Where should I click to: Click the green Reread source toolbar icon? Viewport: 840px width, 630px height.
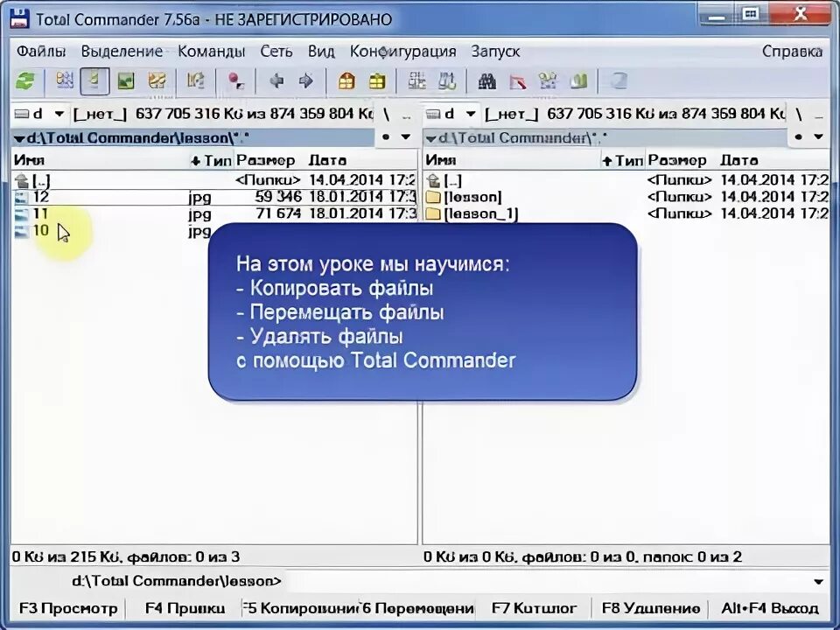click(x=25, y=81)
